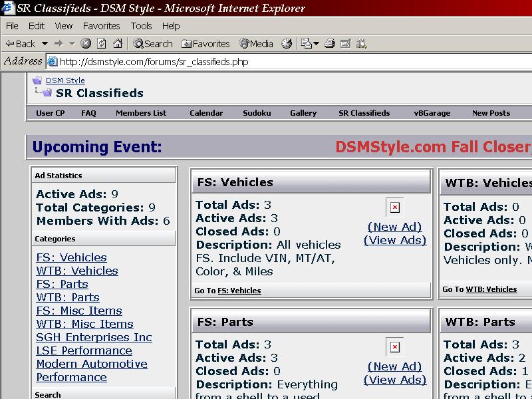
Task: Click the Refresh page icon
Action: (x=102, y=44)
